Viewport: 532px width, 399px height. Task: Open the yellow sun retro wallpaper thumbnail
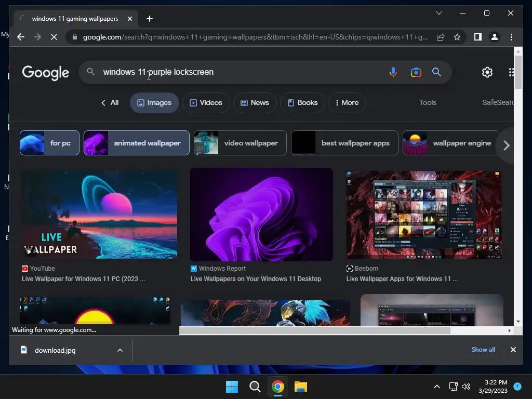pos(95,310)
